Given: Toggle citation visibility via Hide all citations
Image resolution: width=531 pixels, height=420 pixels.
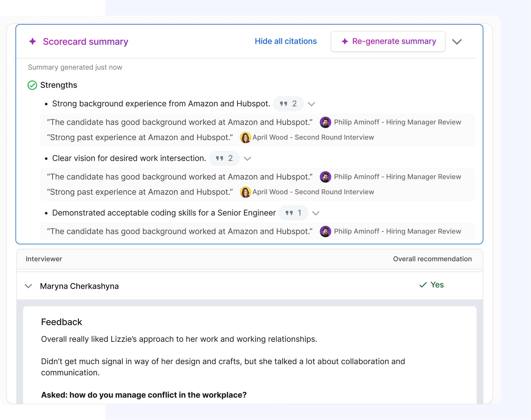Looking at the screenshot, I should 286,41.
